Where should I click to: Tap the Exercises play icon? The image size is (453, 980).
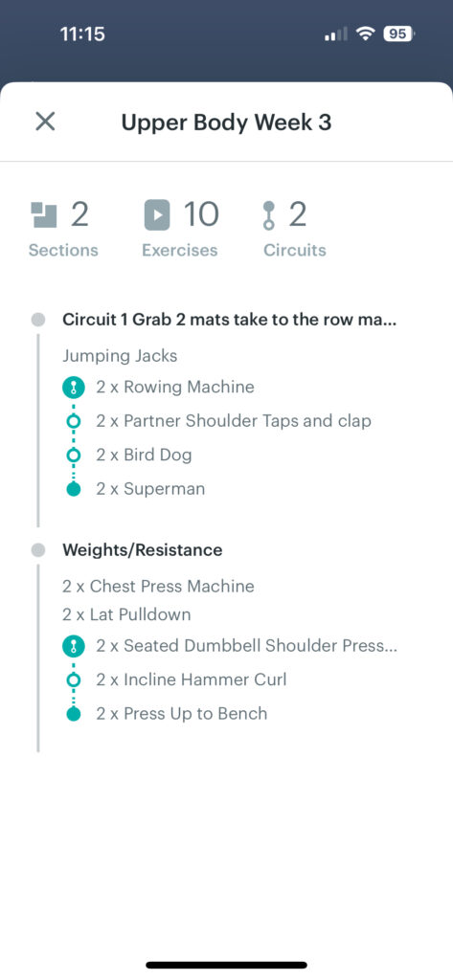pos(157,215)
